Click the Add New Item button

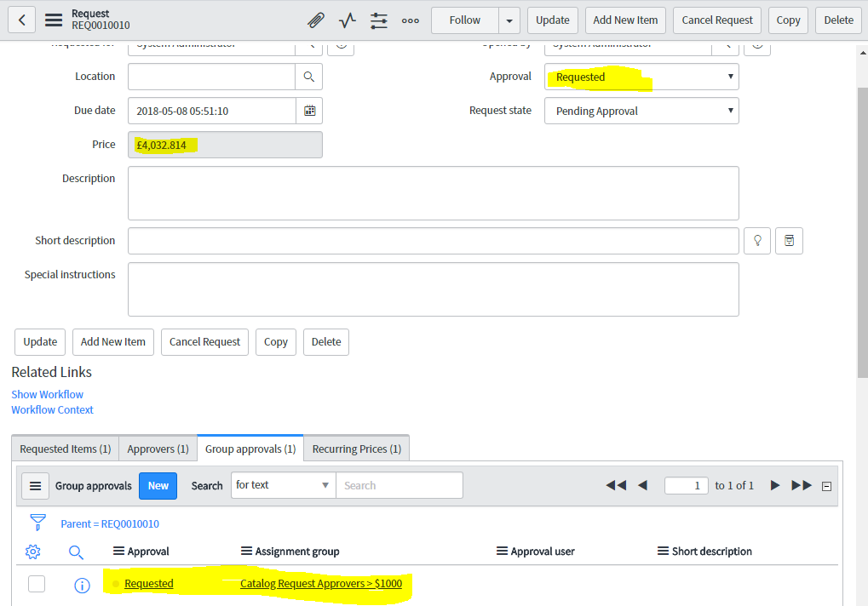624,20
